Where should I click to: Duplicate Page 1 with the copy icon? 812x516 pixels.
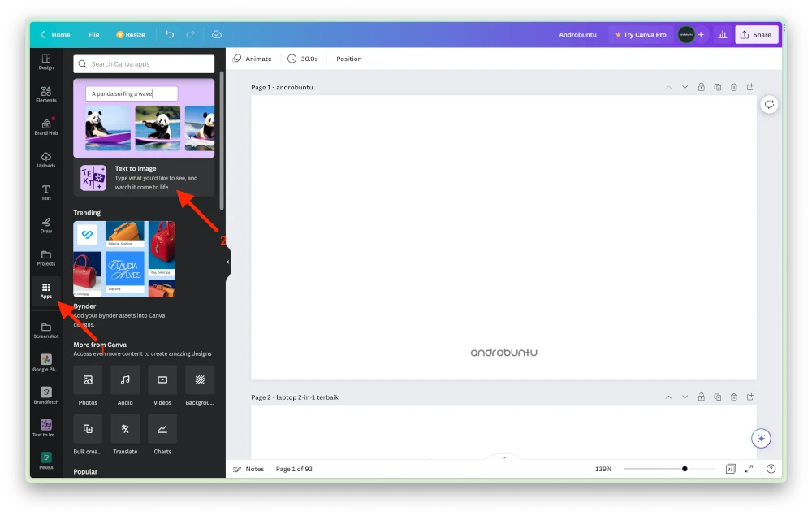coord(717,87)
